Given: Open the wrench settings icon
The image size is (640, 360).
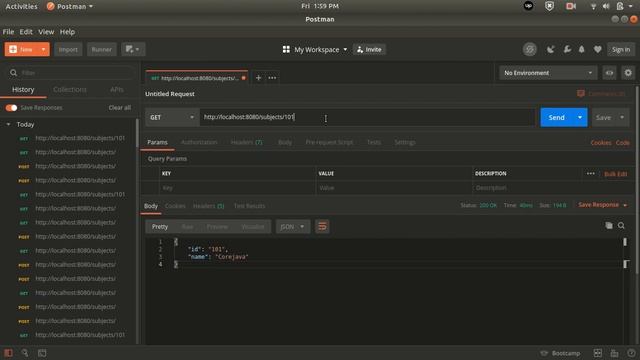Looking at the screenshot, I should point(567,49).
